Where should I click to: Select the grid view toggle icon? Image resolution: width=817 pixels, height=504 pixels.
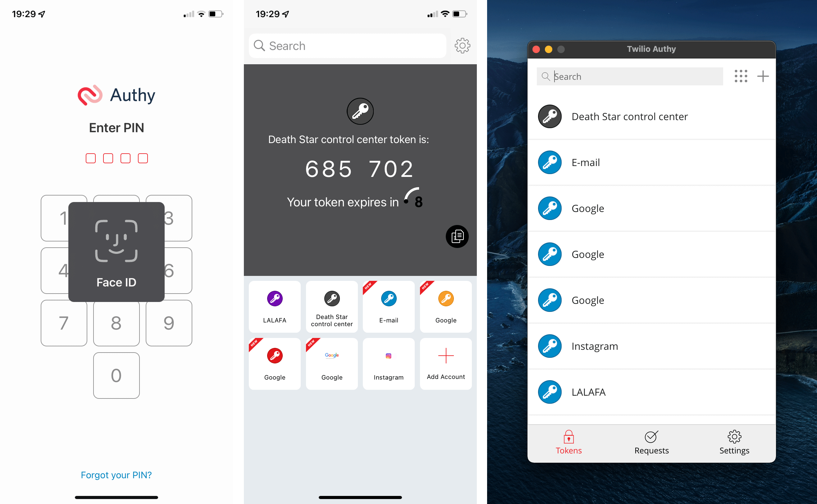pyautogui.click(x=741, y=76)
